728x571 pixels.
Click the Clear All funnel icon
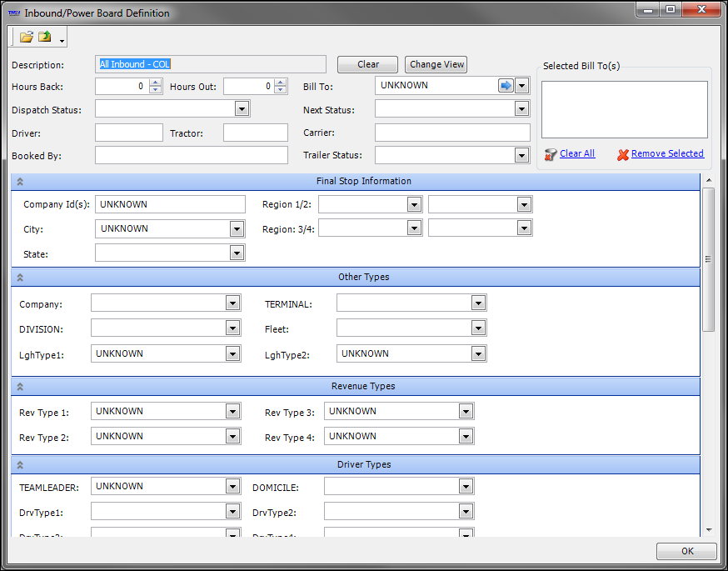[550, 154]
